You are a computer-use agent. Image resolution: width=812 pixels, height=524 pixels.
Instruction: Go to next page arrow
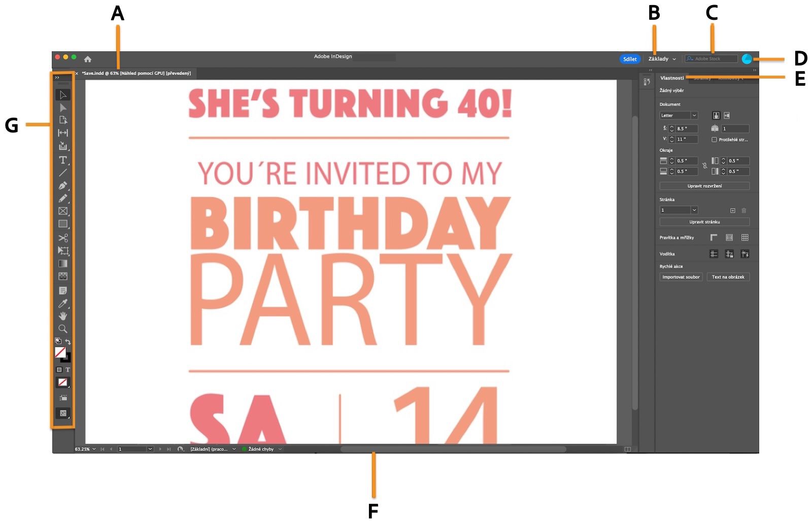tap(160, 449)
